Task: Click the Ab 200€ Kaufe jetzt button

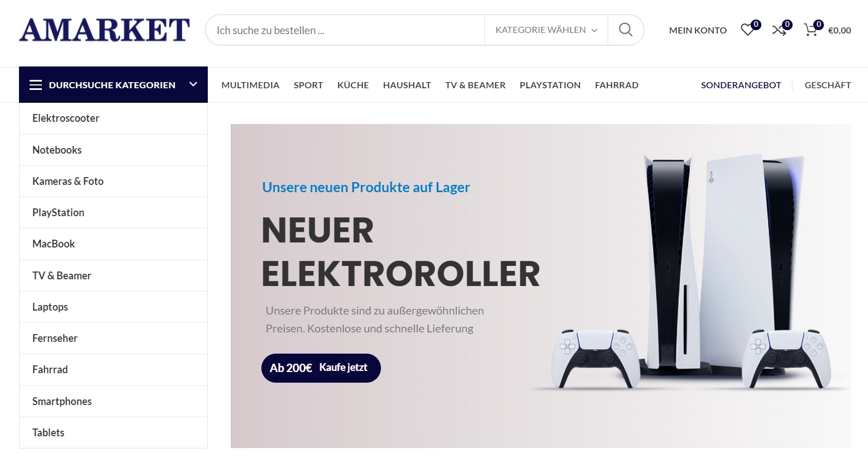Action: point(321,368)
